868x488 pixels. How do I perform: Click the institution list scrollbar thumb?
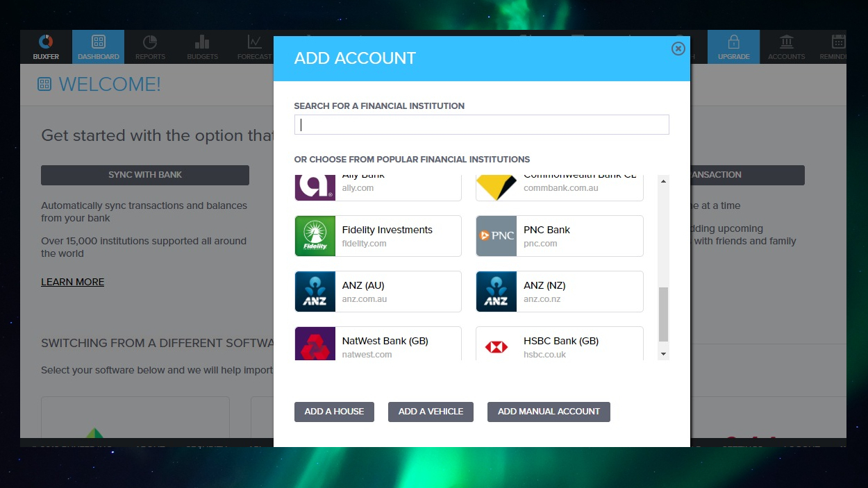(x=663, y=314)
